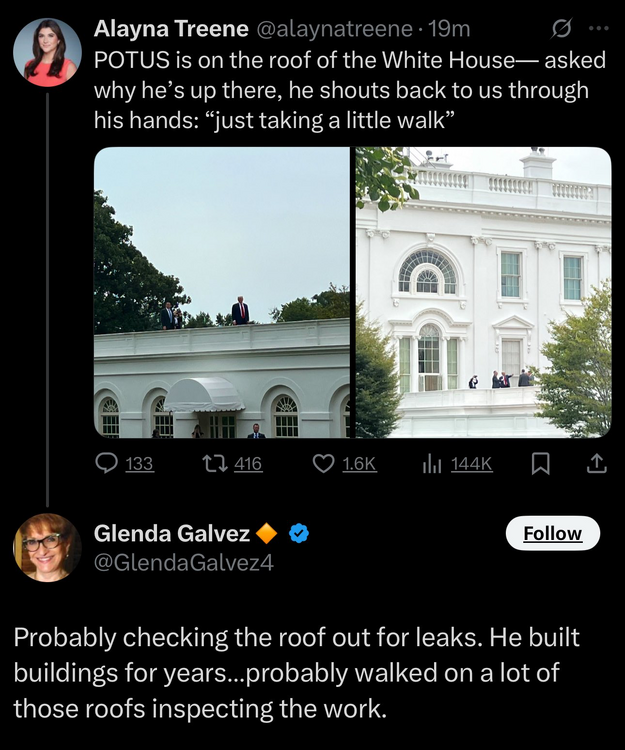Open the three-dot more options menu
This screenshot has height=750, width=625.
tap(598, 30)
